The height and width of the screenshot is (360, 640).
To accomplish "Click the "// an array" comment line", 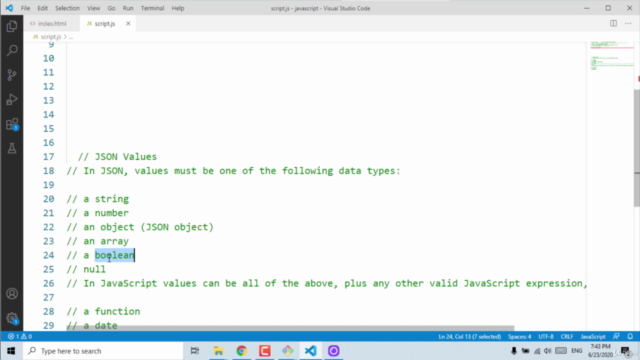I will [98, 241].
